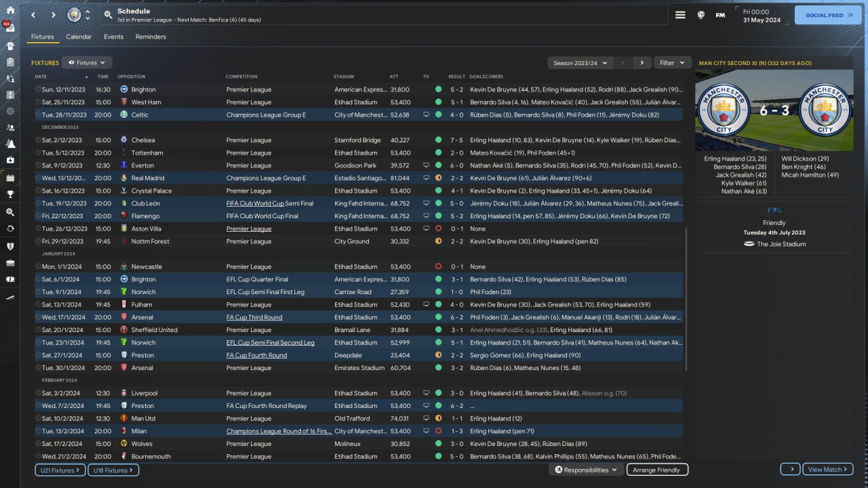Expand the Fixtures view dropdown
This screenshot has width=868, height=488.
click(87, 63)
